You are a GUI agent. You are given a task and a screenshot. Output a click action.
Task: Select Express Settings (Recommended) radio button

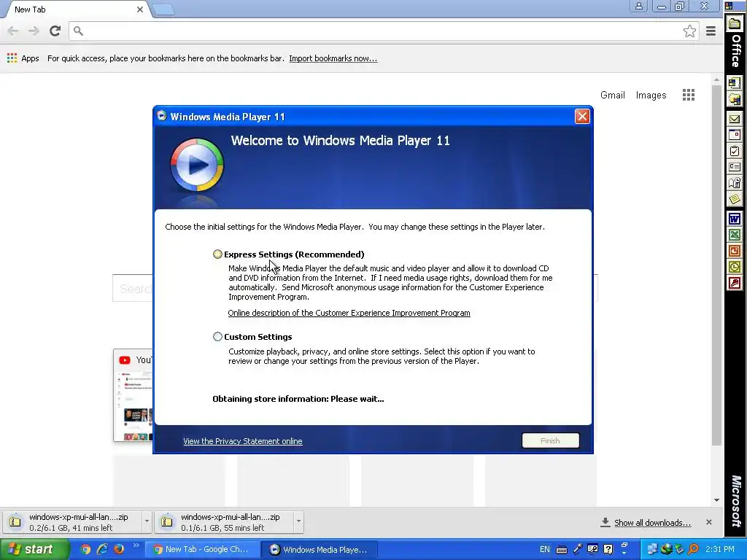pos(217,254)
